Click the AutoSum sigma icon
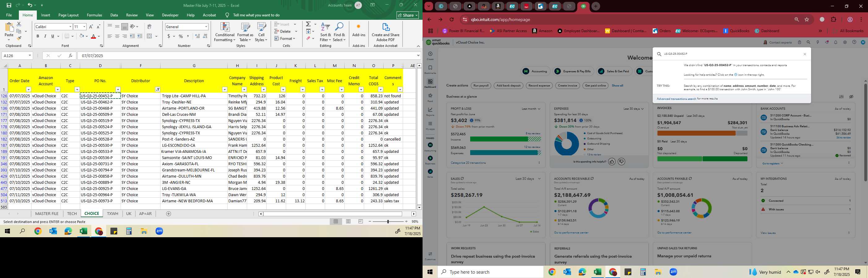The height and width of the screenshot is (278, 868). (x=308, y=24)
